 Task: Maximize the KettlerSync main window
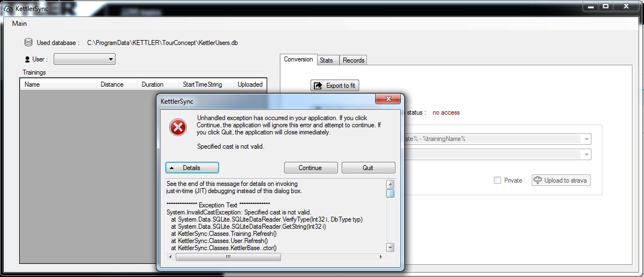[606, 6]
